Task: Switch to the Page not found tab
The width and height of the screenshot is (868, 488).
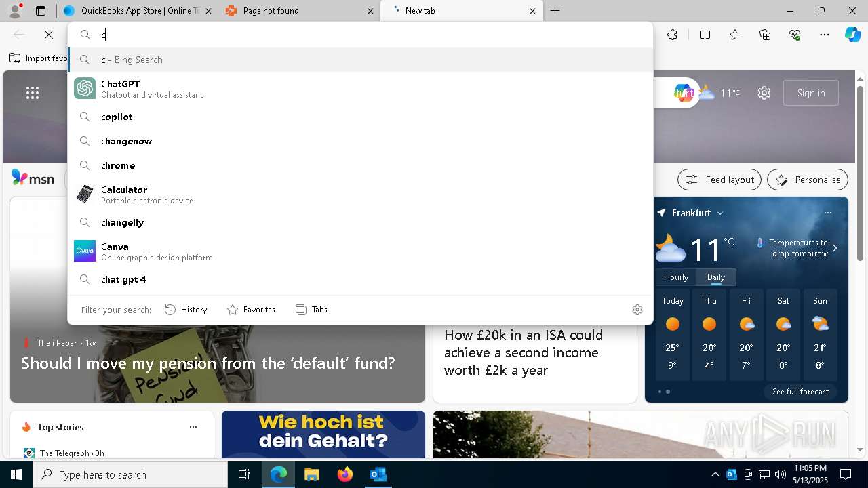Action: [298, 11]
